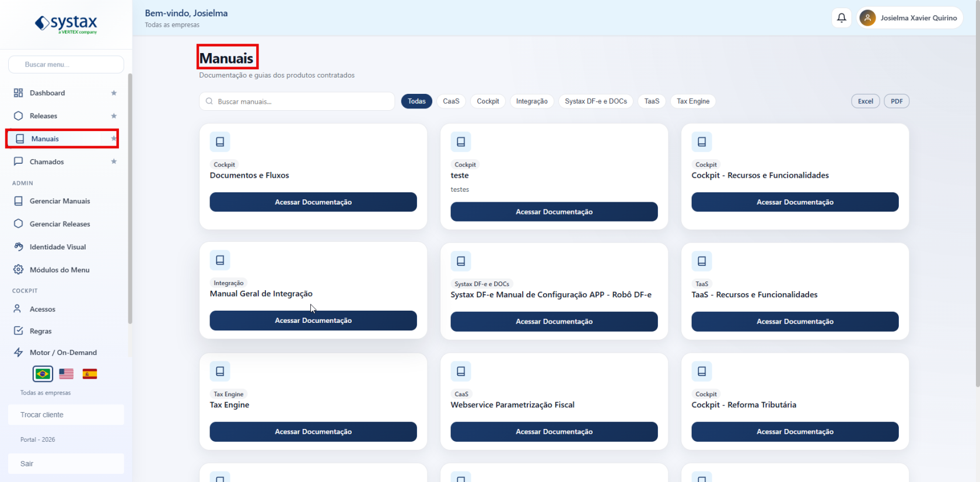
Task: Click book icon on Cockpit - Recursos card
Action: pos(702,142)
